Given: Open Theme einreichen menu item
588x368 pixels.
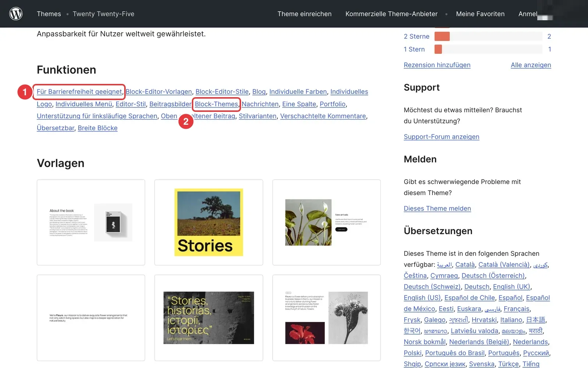Looking at the screenshot, I should [x=304, y=14].
